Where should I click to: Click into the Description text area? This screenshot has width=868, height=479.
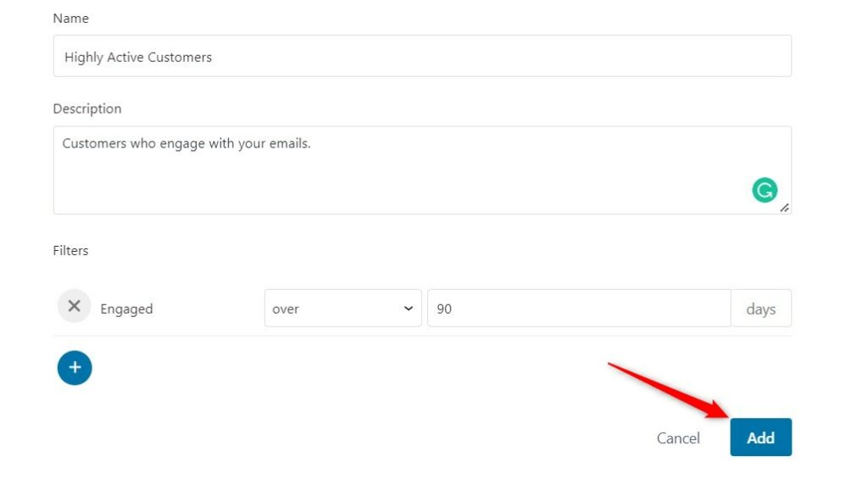[422, 170]
